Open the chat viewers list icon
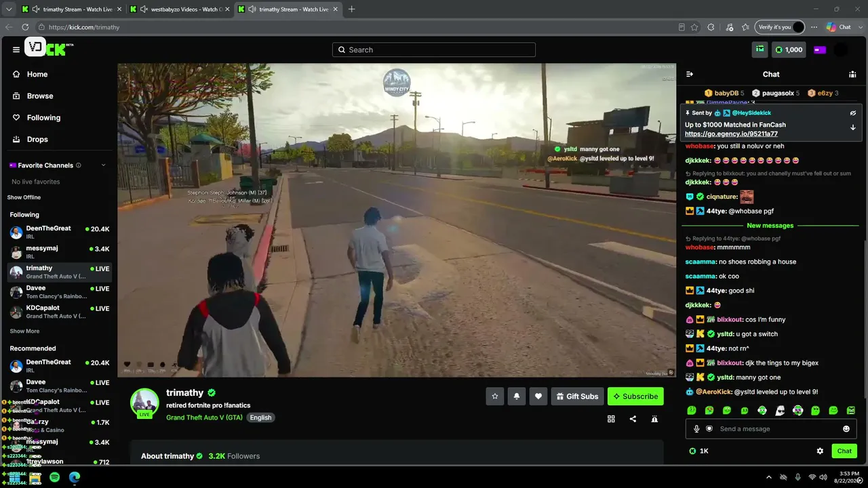The image size is (868, 488). [852, 74]
